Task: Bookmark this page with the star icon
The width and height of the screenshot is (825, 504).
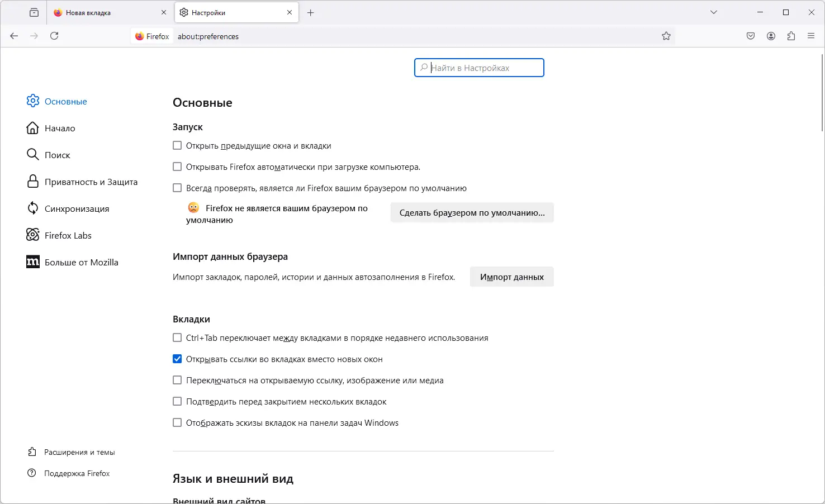Action: 666,36
